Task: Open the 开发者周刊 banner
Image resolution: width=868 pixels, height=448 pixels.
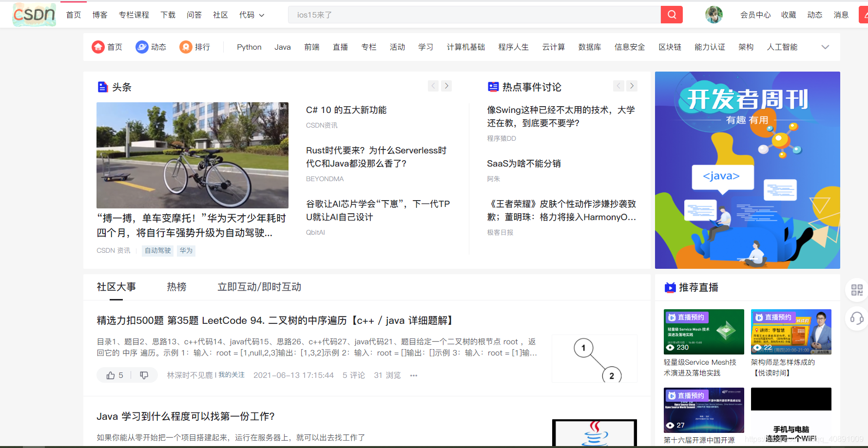Action: 748,170
